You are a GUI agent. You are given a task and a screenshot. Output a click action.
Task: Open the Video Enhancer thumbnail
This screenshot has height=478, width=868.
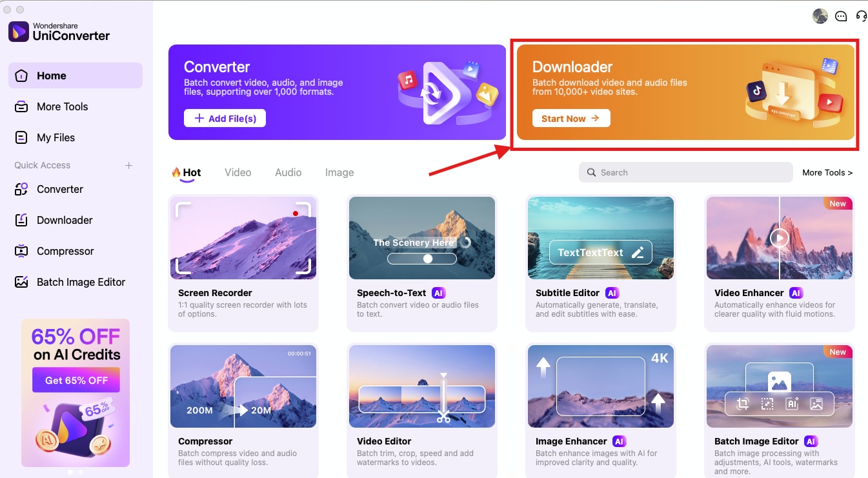[780, 238]
